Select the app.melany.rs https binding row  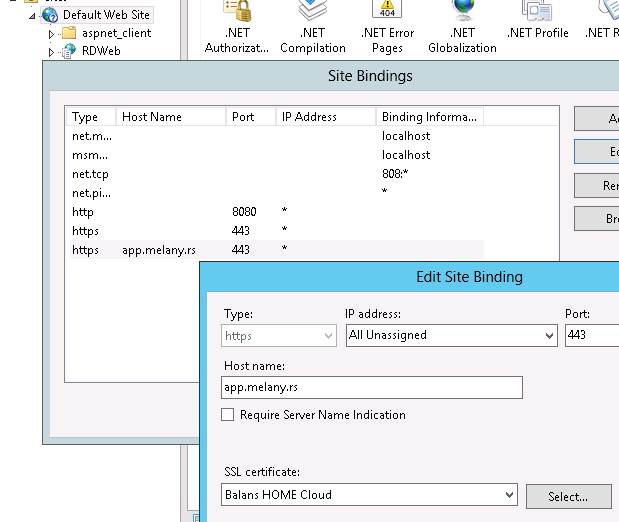[x=150, y=250]
